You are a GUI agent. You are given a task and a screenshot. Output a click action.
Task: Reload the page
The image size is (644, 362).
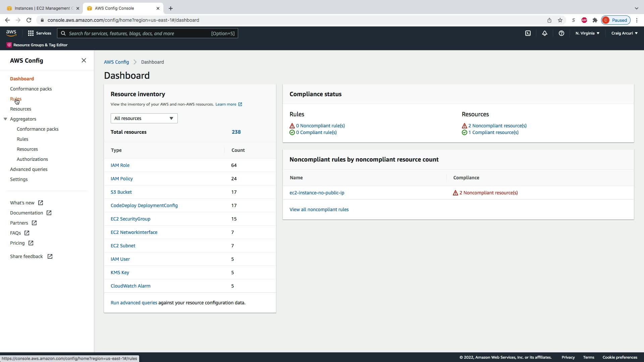[29, 20]
